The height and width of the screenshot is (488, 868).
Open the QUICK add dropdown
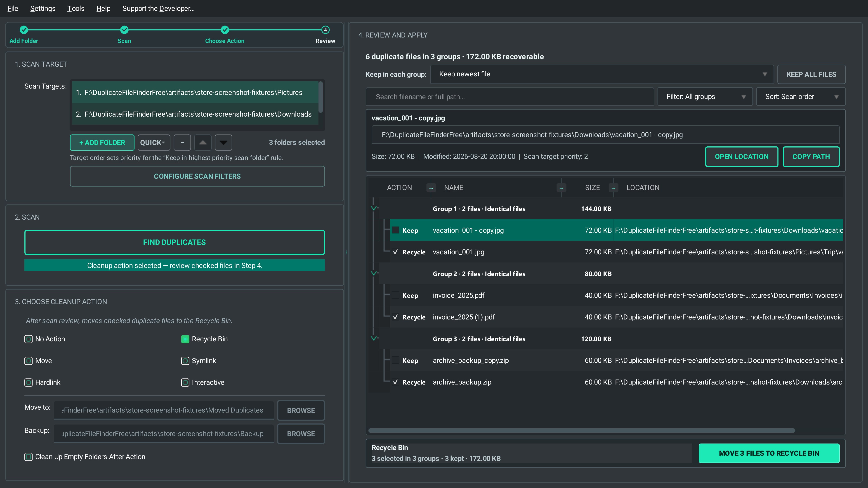154,143
